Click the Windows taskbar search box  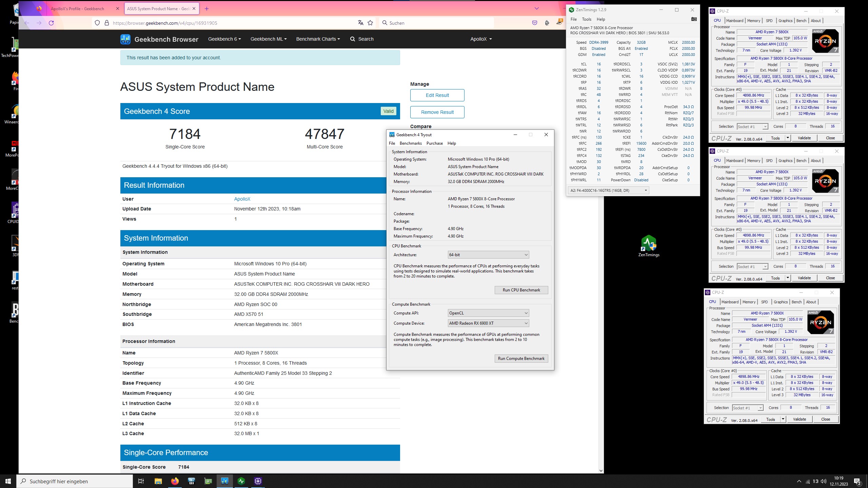75,481
